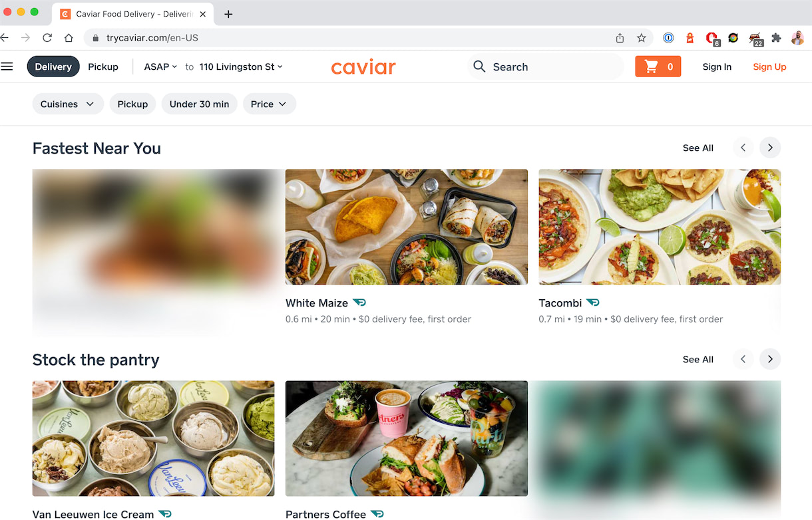Screen dimensions: 812x520
Task: See All Fastest Near You restaurants
Action: tap(698, 148)
